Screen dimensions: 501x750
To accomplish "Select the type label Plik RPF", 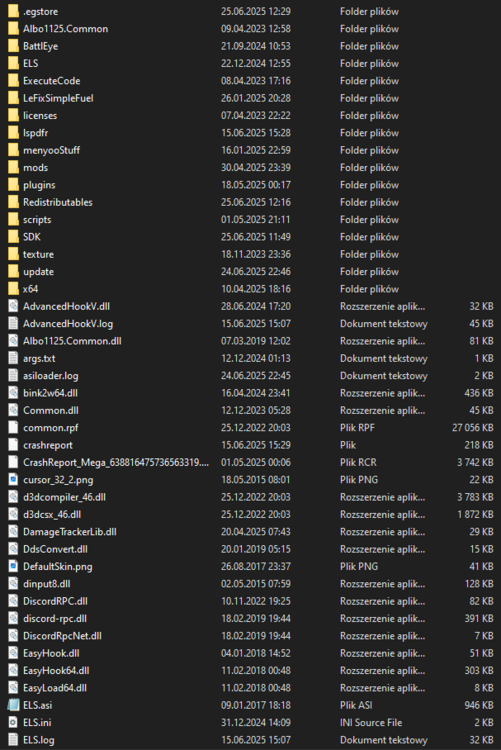I will tap(357, 428).
